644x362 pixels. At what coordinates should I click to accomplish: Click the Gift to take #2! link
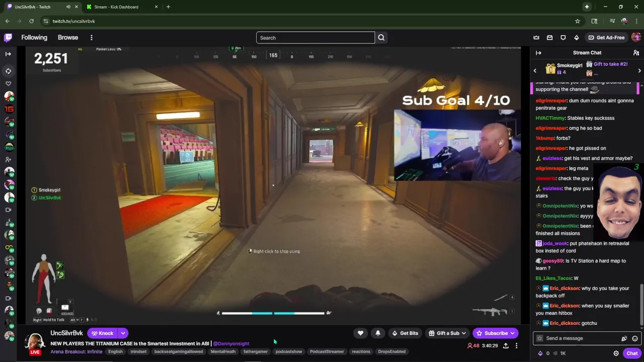point(610,64)
